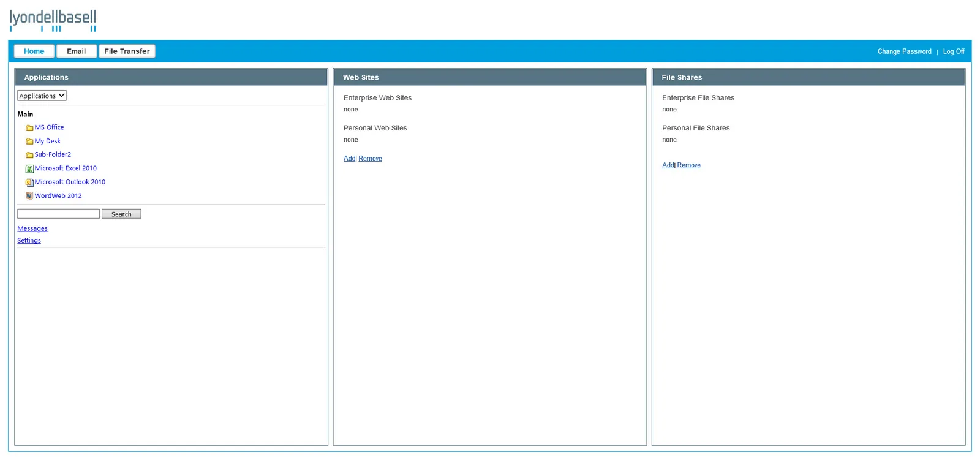Open the Sub-Folder2 folder link

53,154
